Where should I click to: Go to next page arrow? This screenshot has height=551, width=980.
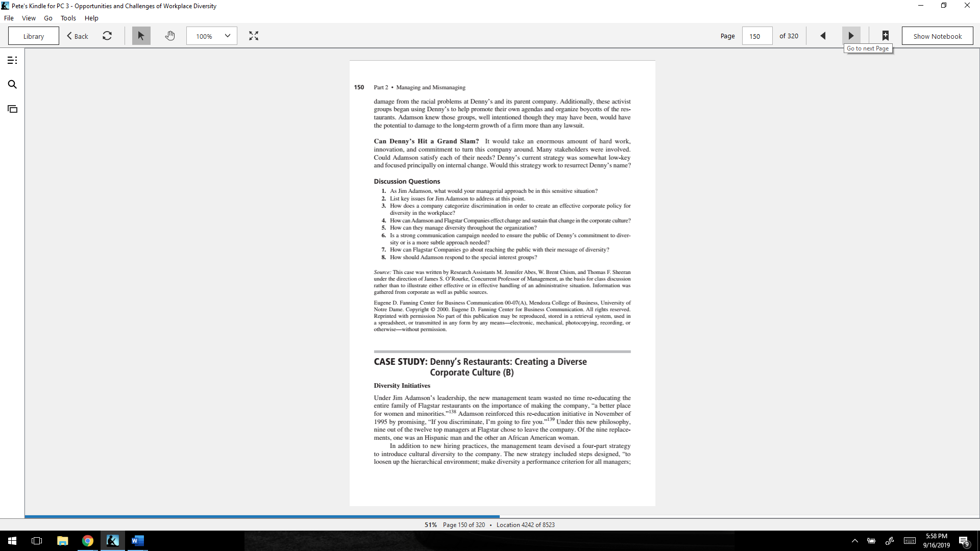point(851,36)
